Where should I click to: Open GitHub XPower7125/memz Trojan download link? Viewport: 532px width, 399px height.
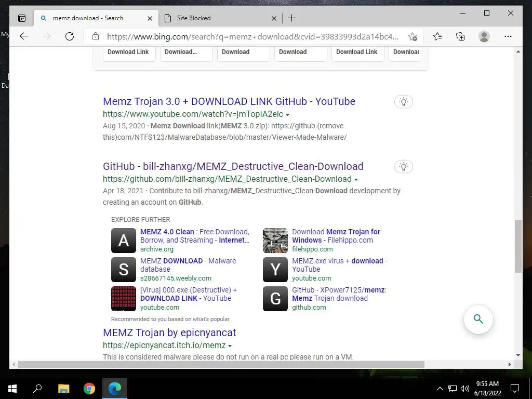[339, 294]
